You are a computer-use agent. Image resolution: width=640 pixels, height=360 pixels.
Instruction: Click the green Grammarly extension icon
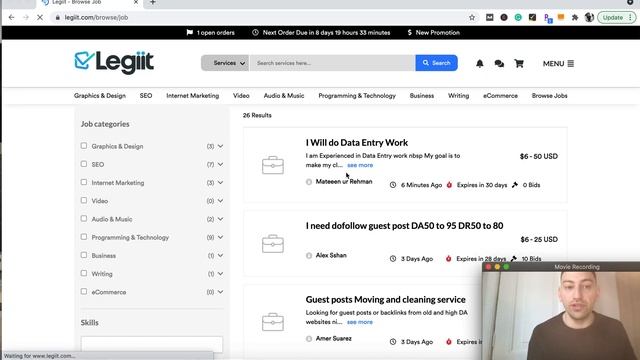coord(518,18)
